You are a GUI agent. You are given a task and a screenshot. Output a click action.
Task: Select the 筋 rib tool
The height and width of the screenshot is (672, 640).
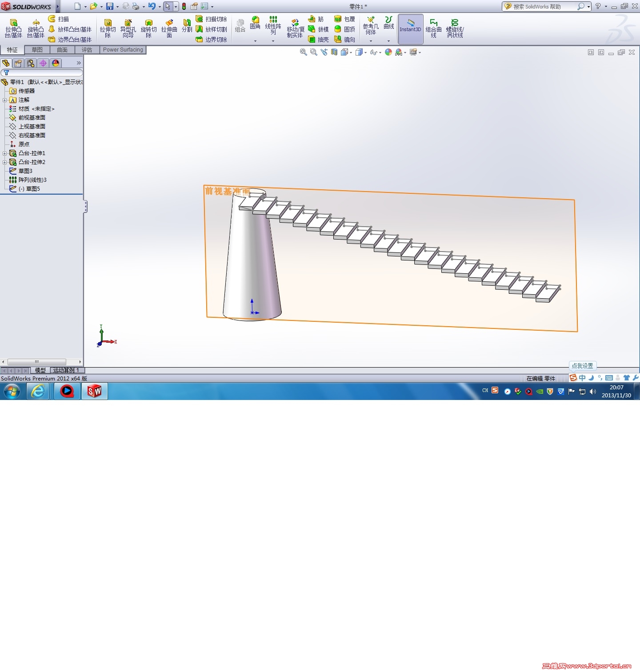point(316,19)
